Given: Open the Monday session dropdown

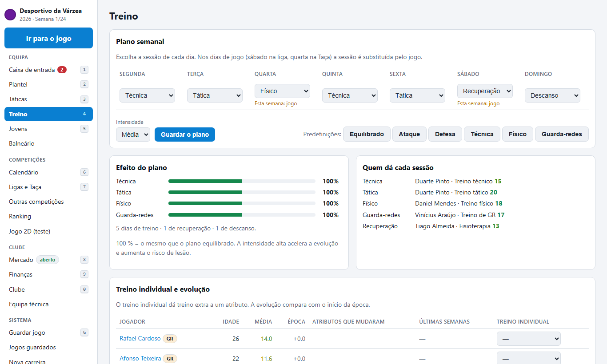Looking at the screenshot, I should 147,95.
